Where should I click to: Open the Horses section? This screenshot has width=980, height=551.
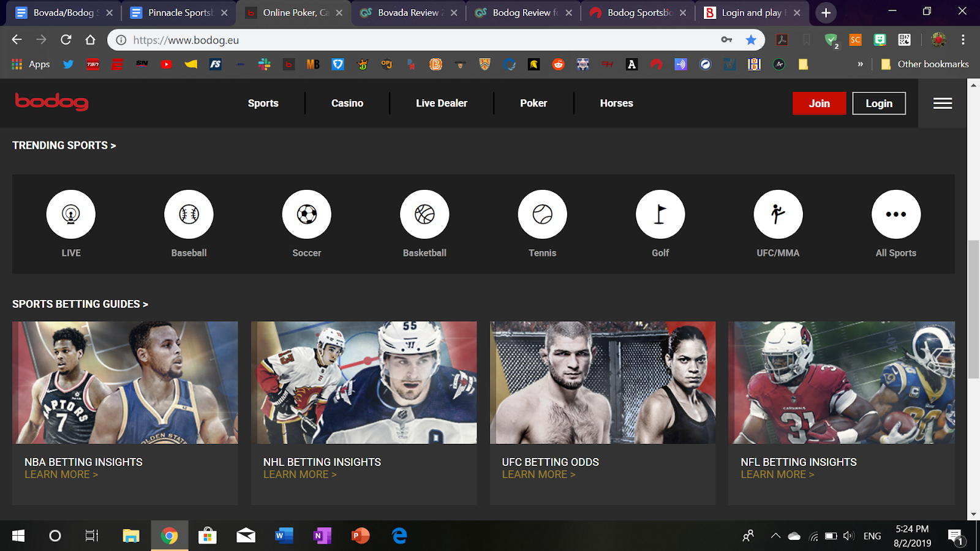[x=617, y=103]
